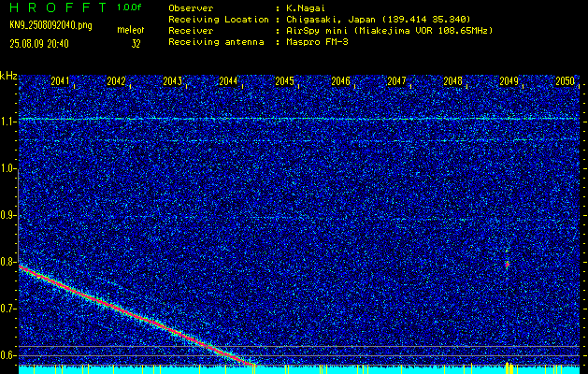Image resolution: width=588 pixels, height=374 pixels.
Task: Click the 2045 time marker
Action: [x=284, y=81]
